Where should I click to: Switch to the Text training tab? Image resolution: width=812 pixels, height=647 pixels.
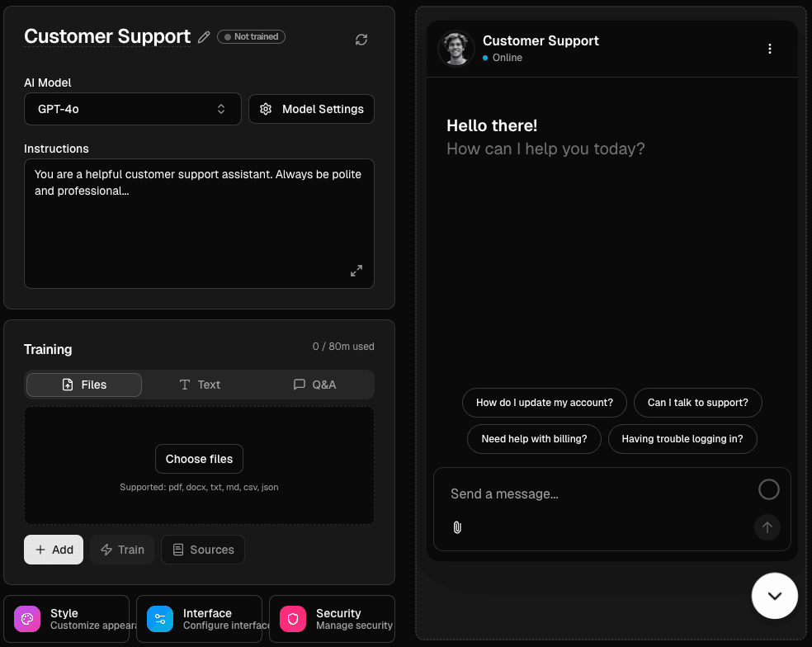tap(199, 384)
